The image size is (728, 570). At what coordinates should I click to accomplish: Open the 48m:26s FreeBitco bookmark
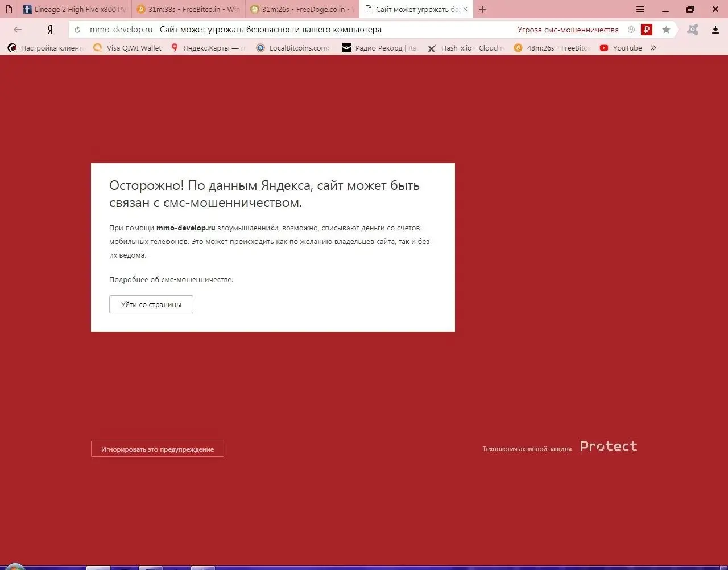coord(552,48)
